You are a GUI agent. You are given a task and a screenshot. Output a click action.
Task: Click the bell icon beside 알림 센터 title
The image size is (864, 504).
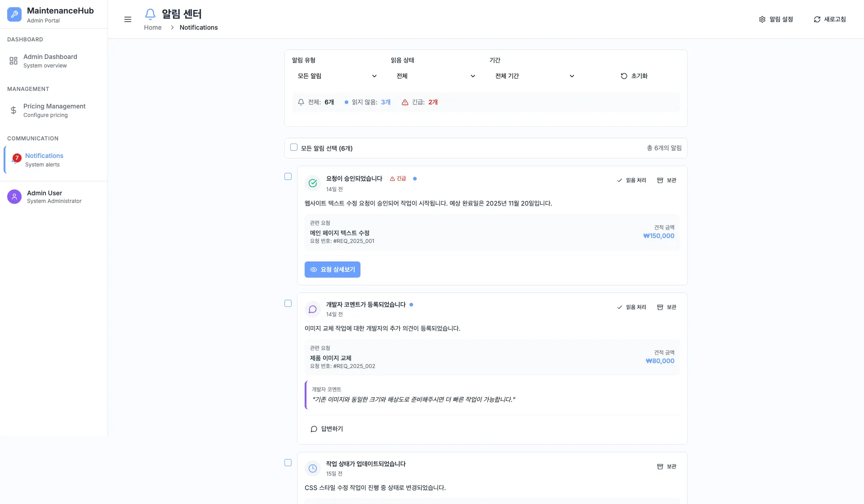click(150, 14)
